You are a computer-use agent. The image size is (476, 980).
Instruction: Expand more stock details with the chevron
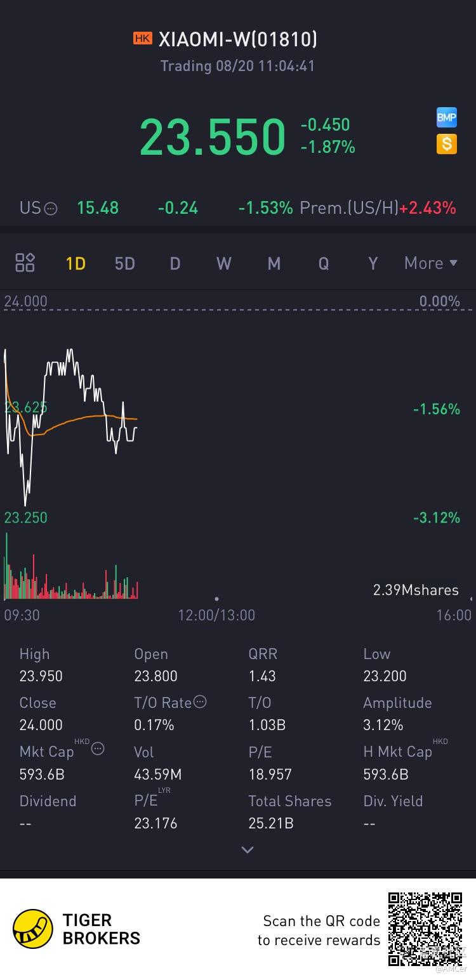pyautogui.click(x=248, y=850)
